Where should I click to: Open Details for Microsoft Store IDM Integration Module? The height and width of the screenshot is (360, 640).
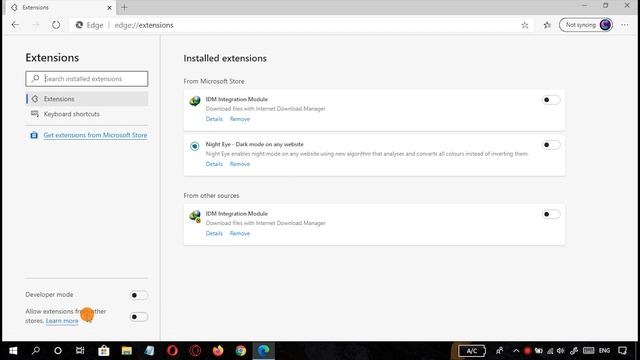[x=214, y=119]
